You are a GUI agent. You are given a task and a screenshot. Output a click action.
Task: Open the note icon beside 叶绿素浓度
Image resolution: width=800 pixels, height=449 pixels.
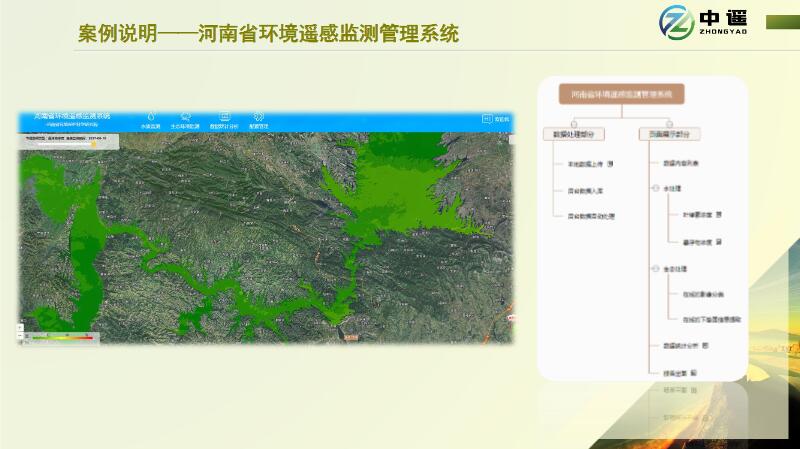(x=718, y=215)
